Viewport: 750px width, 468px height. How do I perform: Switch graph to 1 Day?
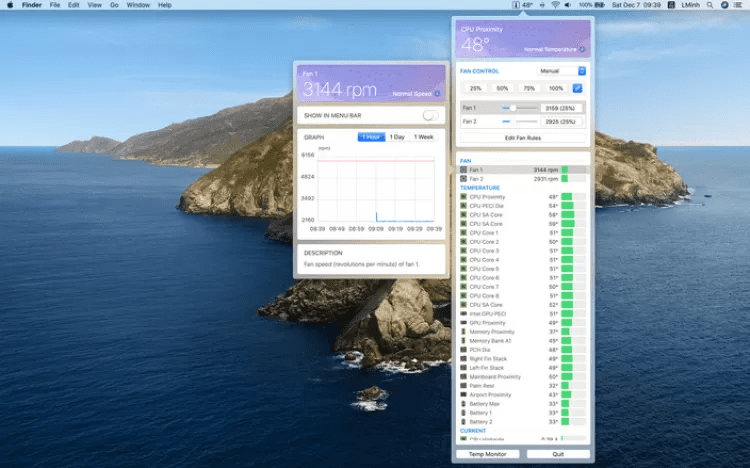click(397, 137)
